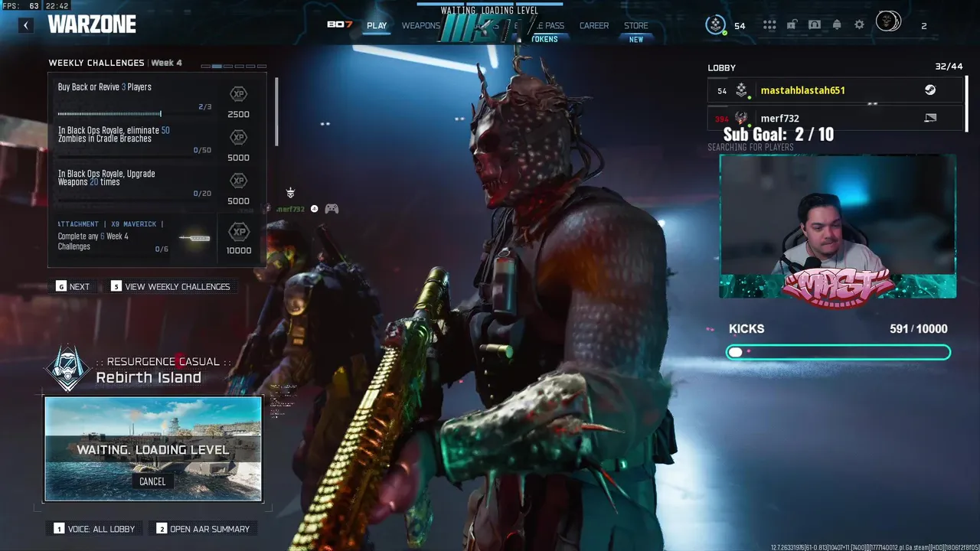Click the KICKS progress bar

838,352
